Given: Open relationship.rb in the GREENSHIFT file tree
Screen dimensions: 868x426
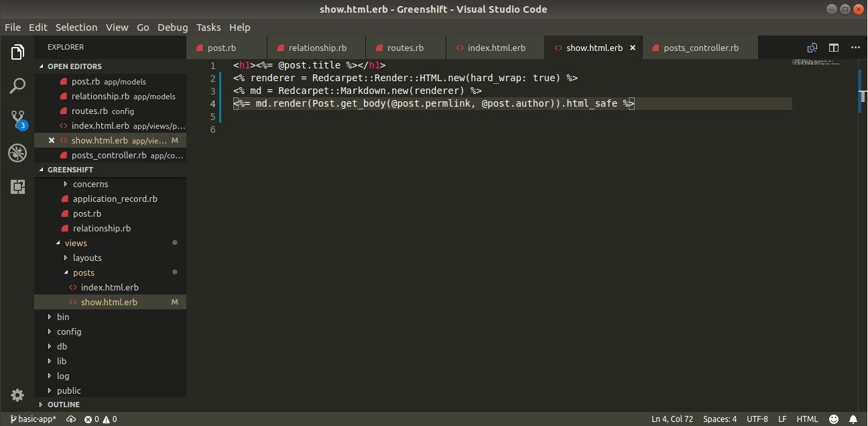Looking at the screenshot, I should 111,228.
